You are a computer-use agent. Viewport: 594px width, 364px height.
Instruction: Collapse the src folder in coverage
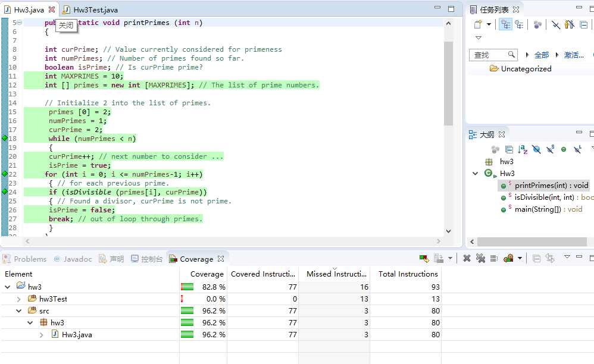18,311
